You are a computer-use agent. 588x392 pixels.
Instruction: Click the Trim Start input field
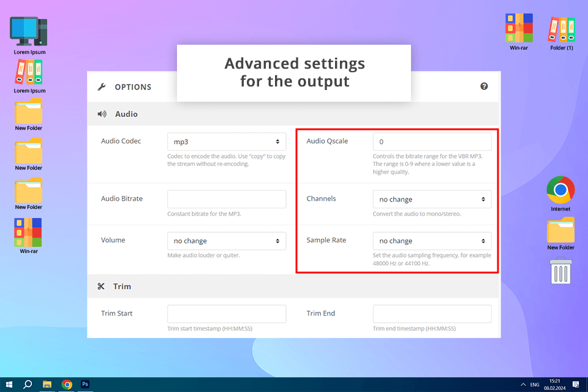pos(227,314)
